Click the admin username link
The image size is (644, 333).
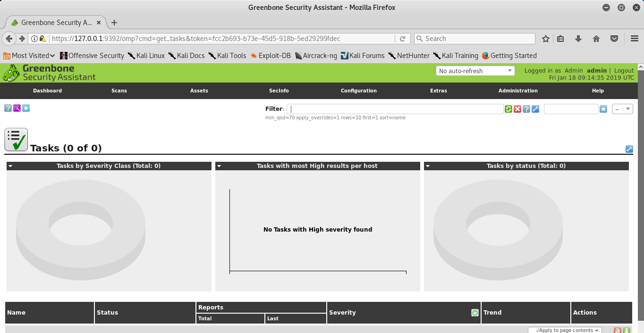click(x=597, y=70)
